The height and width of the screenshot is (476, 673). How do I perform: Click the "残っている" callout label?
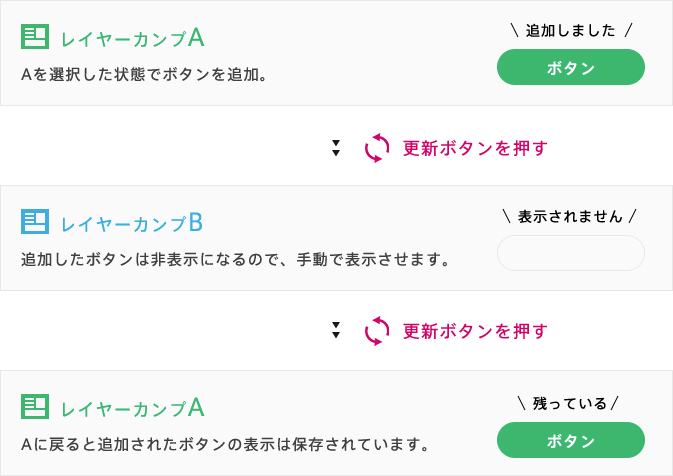[569, 403]
